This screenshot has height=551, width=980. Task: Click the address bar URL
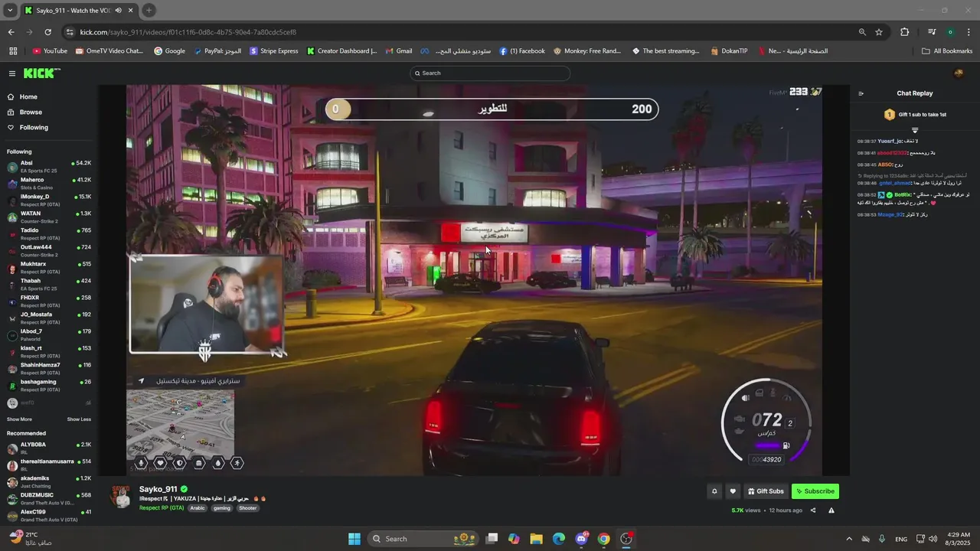(188, 32)
